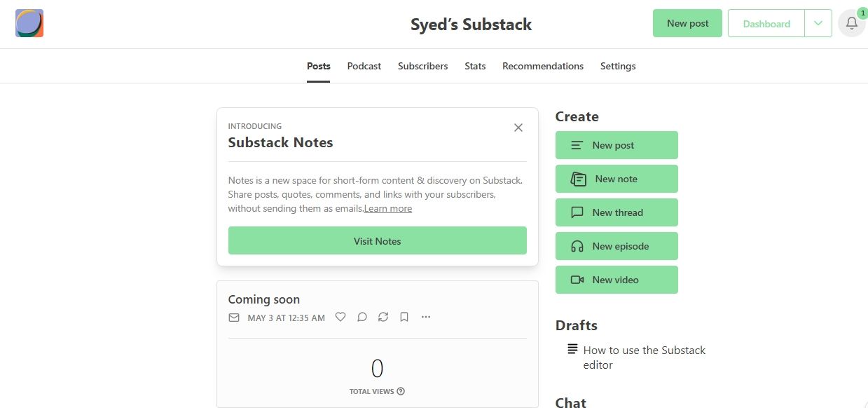Image resolution: width=868 pixels, height=408 pixels.
Task: Click the email icon on Coming soon post
Action: 234,317
